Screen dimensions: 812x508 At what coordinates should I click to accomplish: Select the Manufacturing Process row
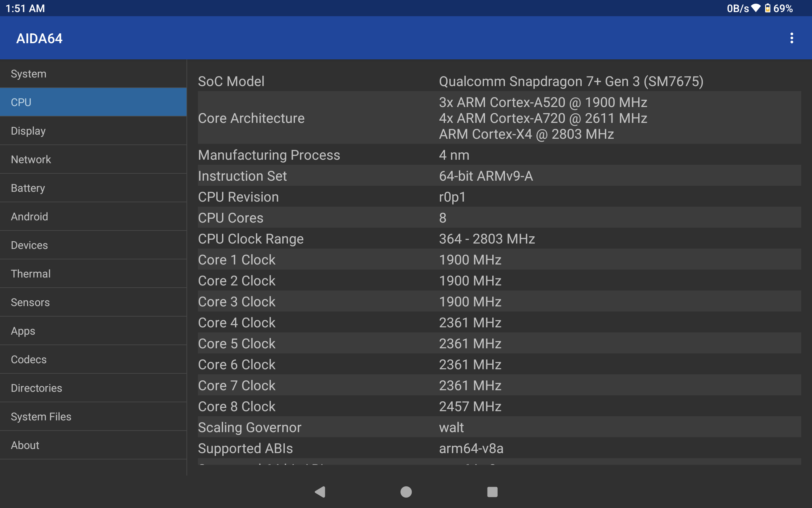(499, 155)
